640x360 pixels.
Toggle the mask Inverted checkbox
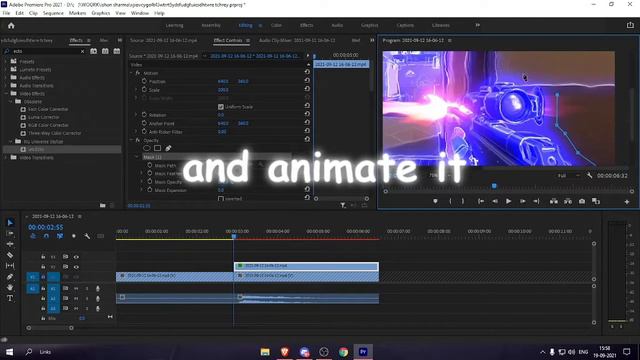coord(221,199)
